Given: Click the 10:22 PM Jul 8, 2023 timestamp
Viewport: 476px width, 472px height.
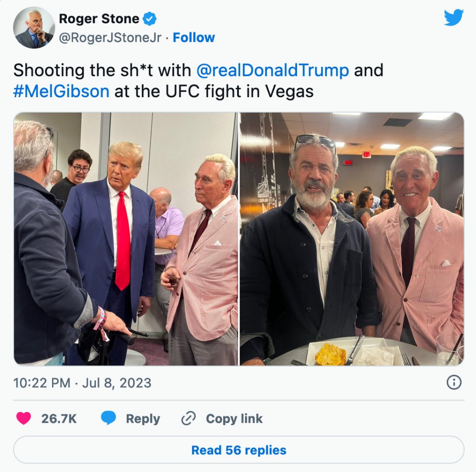Looking at the screenshot, I should tap(82, 383).
